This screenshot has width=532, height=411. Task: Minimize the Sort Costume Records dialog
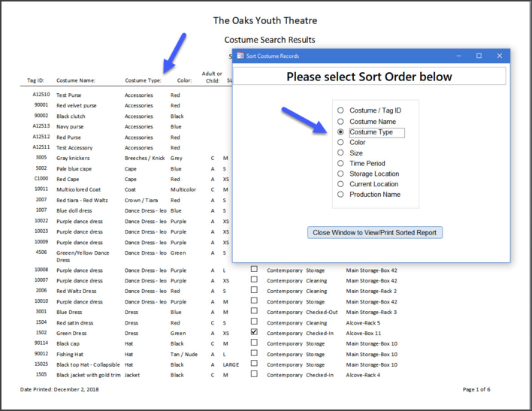pos(458,56)
